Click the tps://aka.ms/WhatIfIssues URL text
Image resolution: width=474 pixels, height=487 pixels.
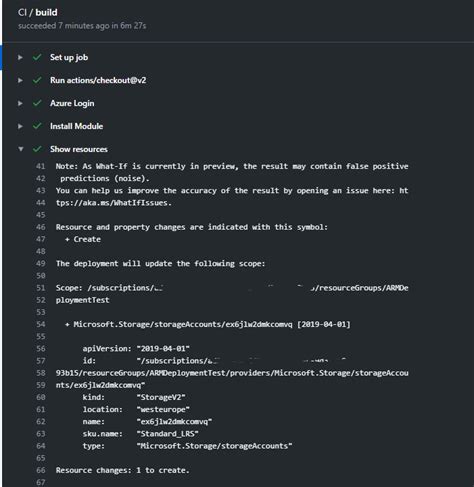pos(114,203)
